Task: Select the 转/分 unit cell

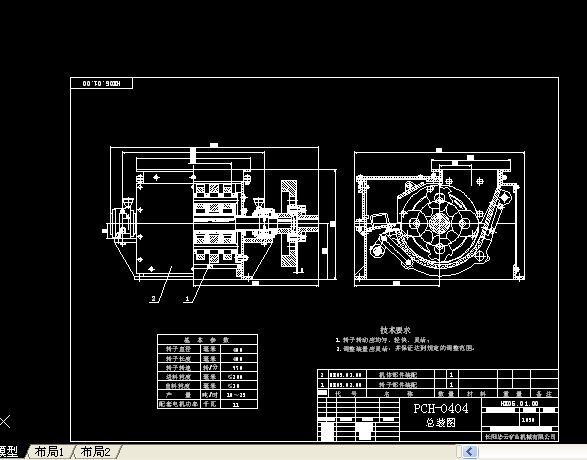Action: coord(210,368)
